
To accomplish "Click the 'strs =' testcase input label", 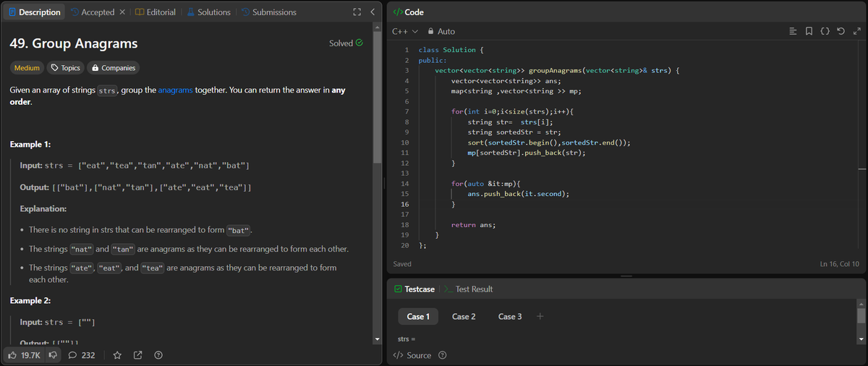I will coord(407,339).
